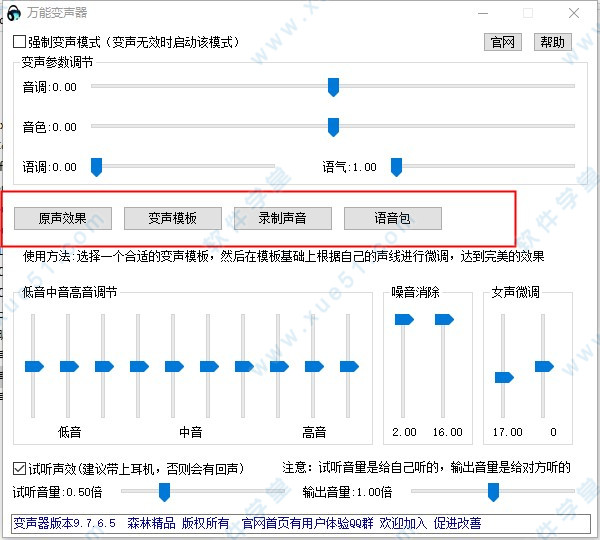Click the 变声参数调节 group label

click(57, 62)
